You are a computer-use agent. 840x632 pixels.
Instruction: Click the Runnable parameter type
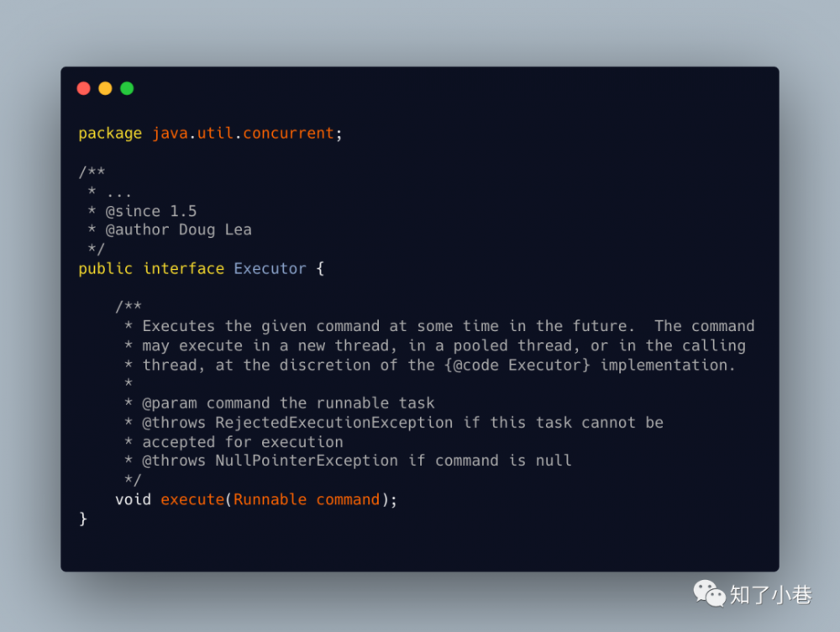point(270,499)
